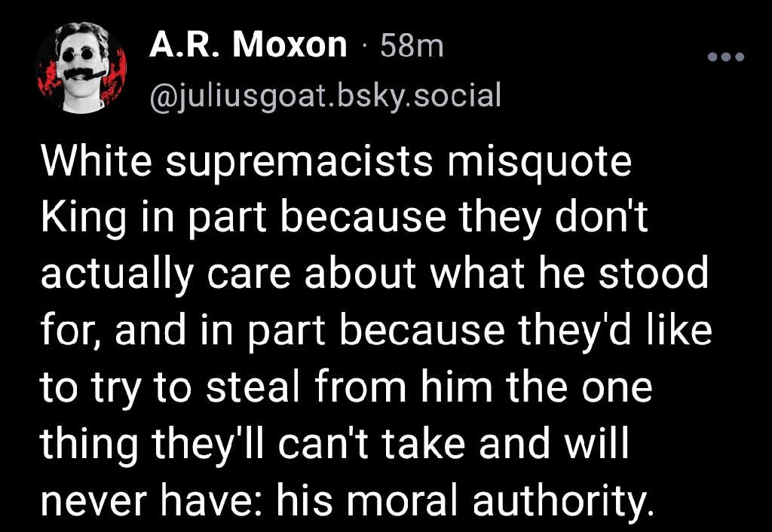Click the words "White supremacists" in the post
The height and width of the screenshot is (532, 772).
click(x=237, y=164)
